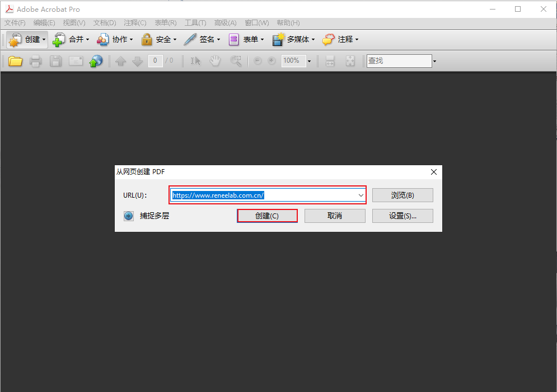The image size is (557, 392).
Task: Click the 浏览(B) browse button
Action: 402,195
